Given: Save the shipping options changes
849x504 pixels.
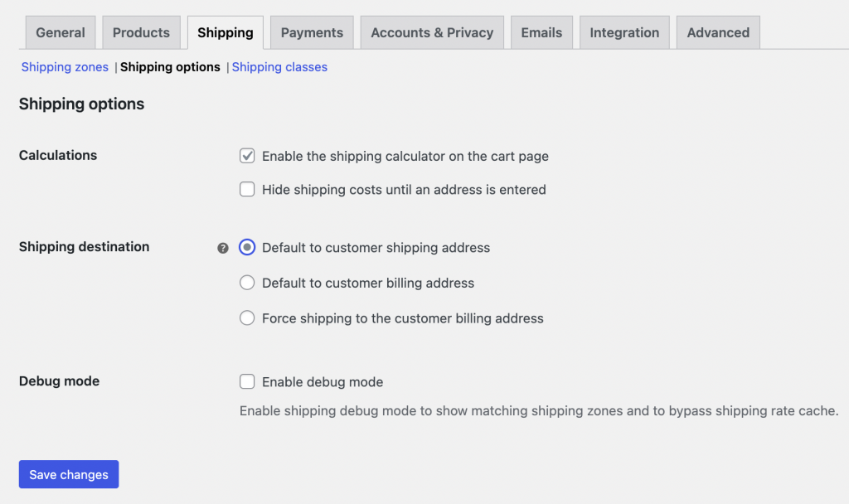Looking at the screenshot, I should point(68,474).
